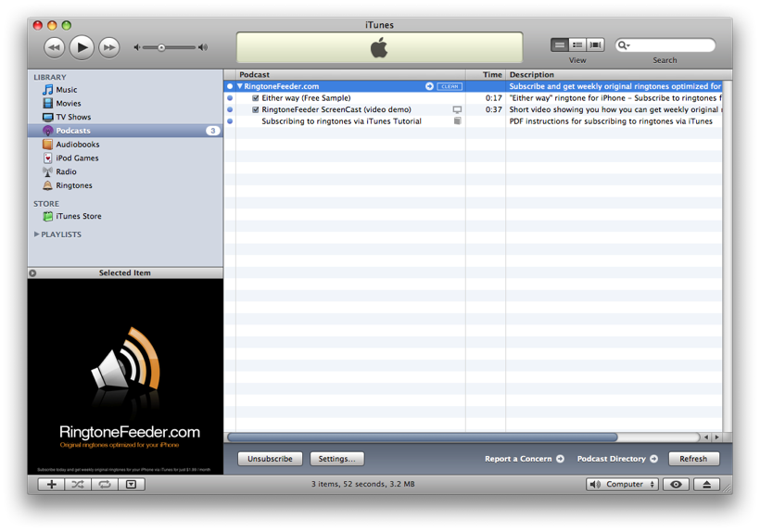The image size is (760, 532).
Task: Open Movies library in sidebar
Action: [69, 103]
